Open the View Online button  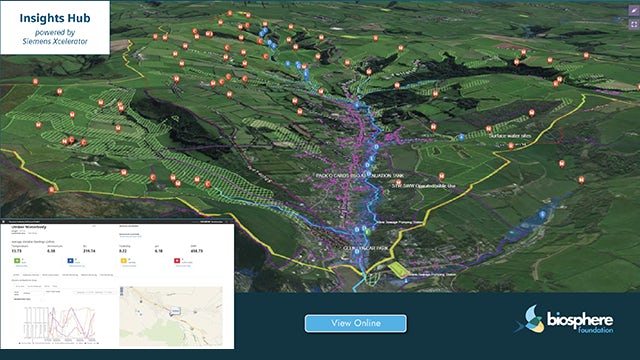pos(356,323)
